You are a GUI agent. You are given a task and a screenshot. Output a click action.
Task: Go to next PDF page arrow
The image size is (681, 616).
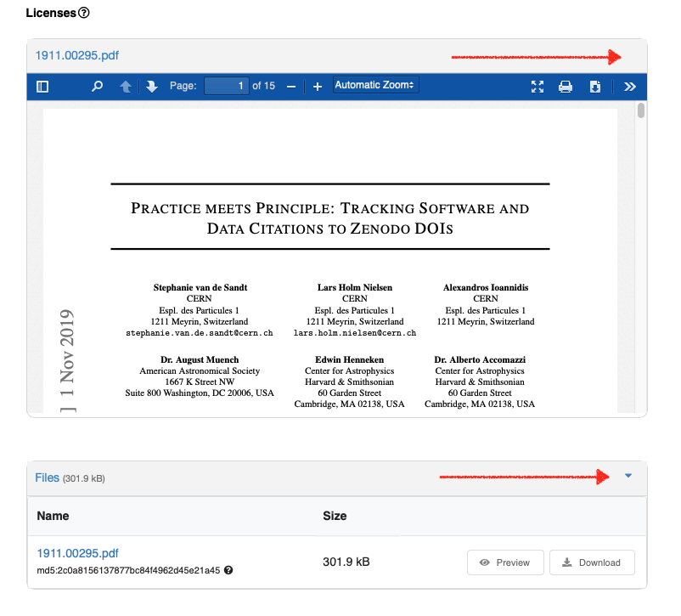click(x=152, y=87)
